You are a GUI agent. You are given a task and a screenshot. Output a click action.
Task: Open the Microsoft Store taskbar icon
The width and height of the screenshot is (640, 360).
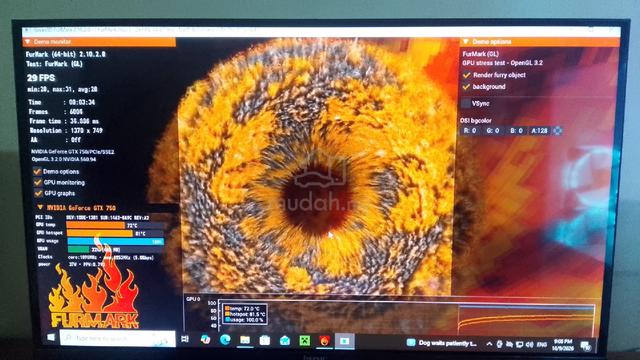click(x=264, y=340)
